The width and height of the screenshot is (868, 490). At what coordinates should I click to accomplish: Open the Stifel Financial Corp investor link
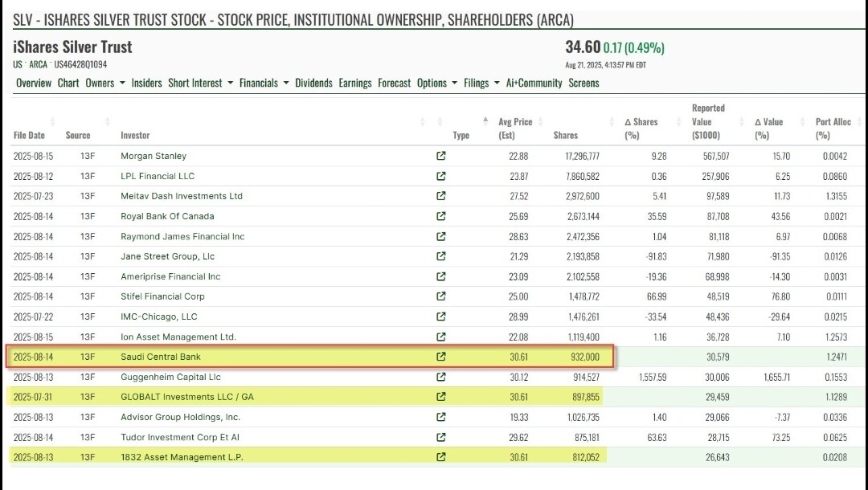click(162, 296)
